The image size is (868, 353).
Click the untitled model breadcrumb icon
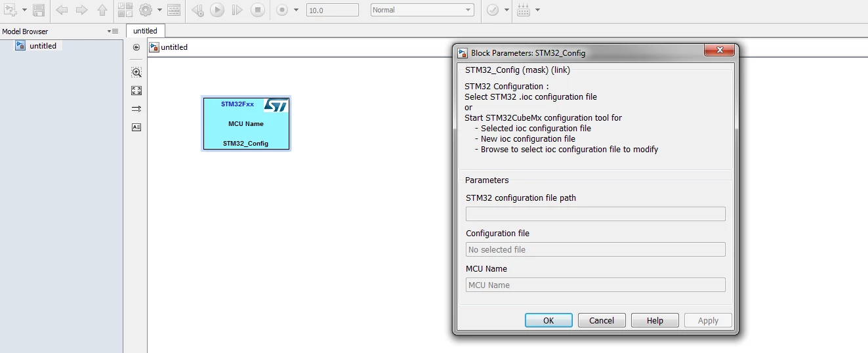pyautogui.click(x=154, y=47)
